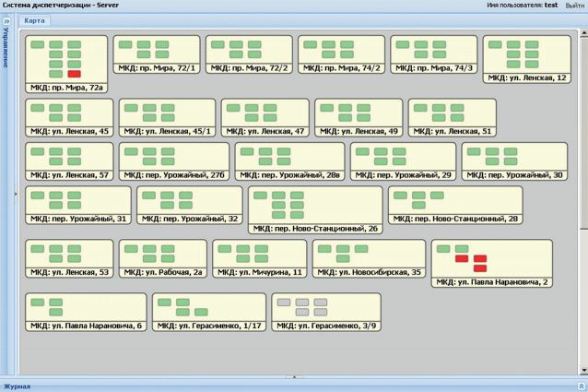
Task: Select the МКД: ул. Мичурина, 11 tile
Action: [x=258, y=260]
